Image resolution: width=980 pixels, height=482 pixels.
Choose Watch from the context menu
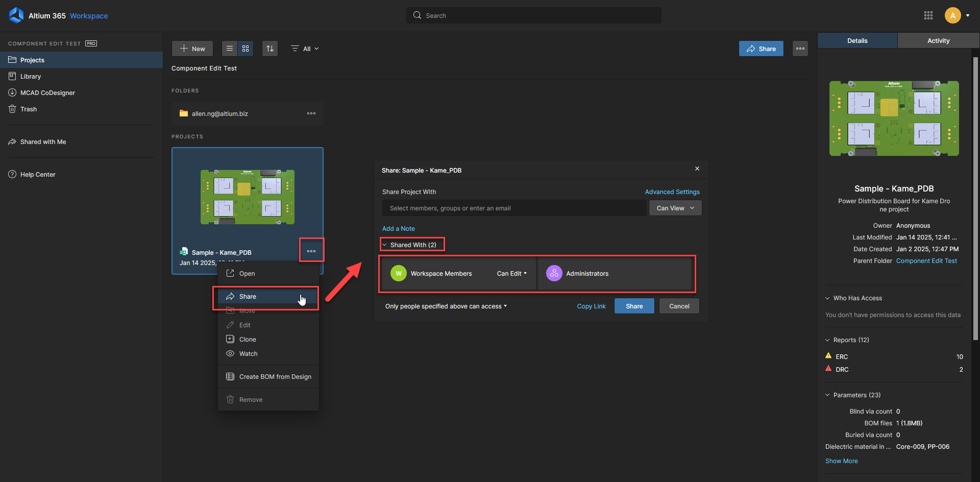268,353
